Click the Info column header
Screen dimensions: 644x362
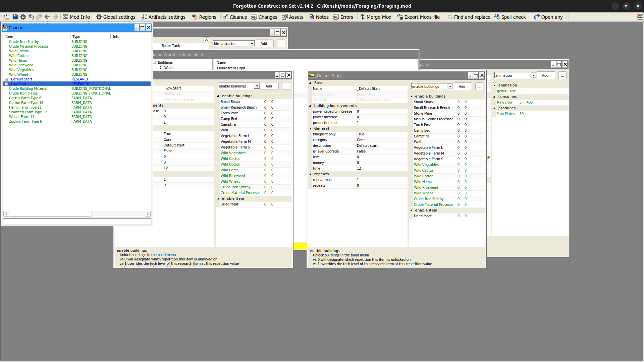tap(131, 37)
